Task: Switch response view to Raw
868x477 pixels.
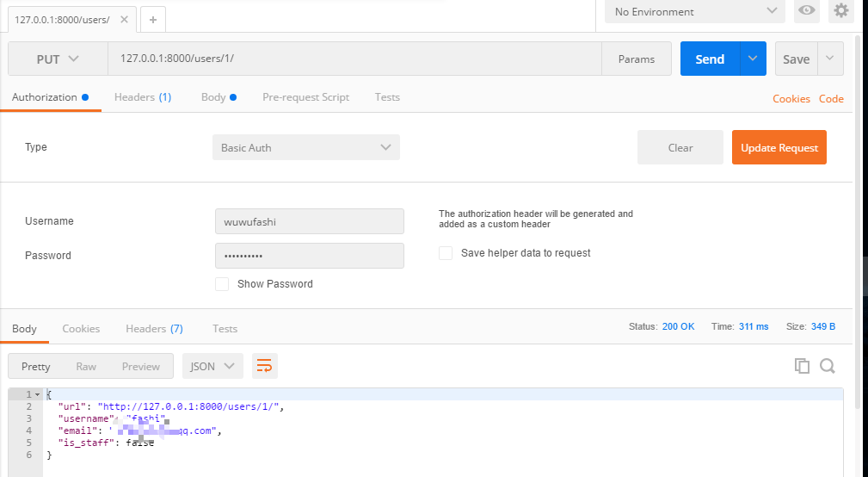Action: (86, 366)
